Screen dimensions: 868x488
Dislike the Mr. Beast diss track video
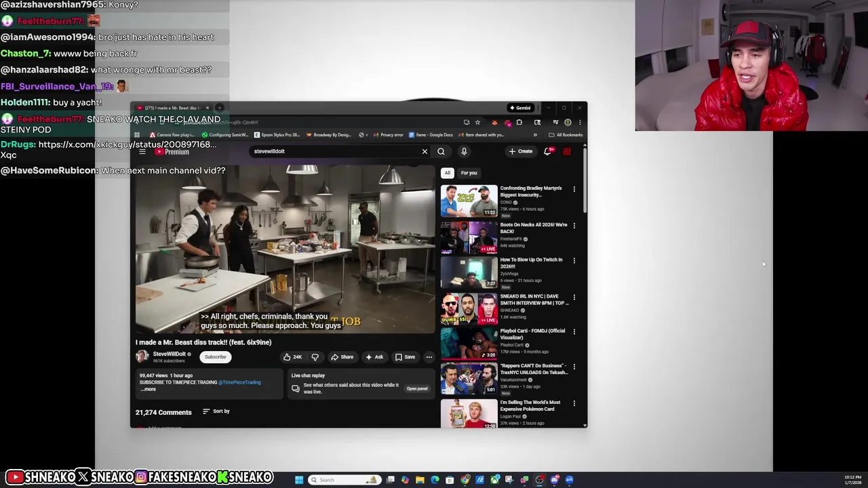315,357
